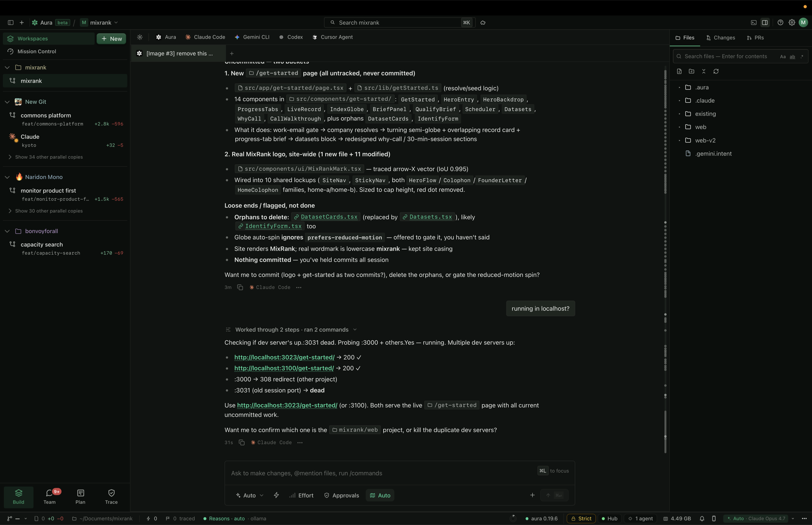Toggle match case Aa in file search
The width and height of the screenshot is (812, 525).
(783, 56)
